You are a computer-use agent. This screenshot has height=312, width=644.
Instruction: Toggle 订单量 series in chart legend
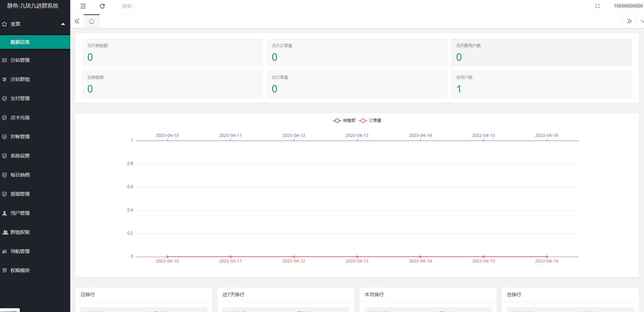[x=370, y=120]
